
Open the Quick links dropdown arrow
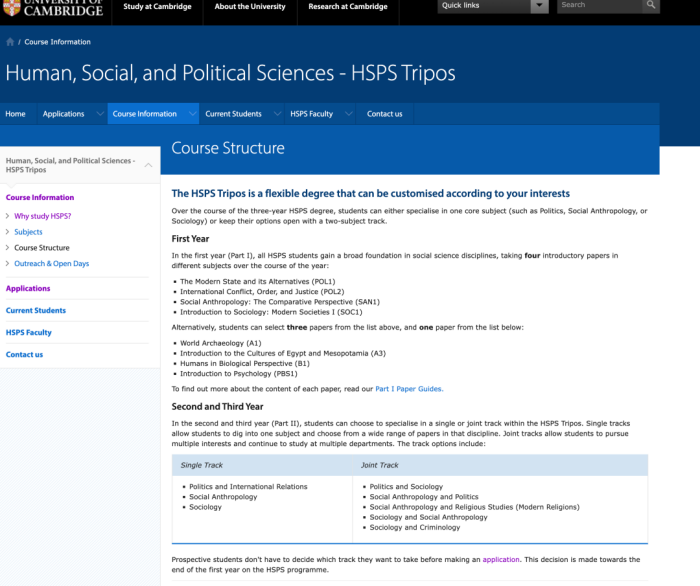tap(539, 5)
